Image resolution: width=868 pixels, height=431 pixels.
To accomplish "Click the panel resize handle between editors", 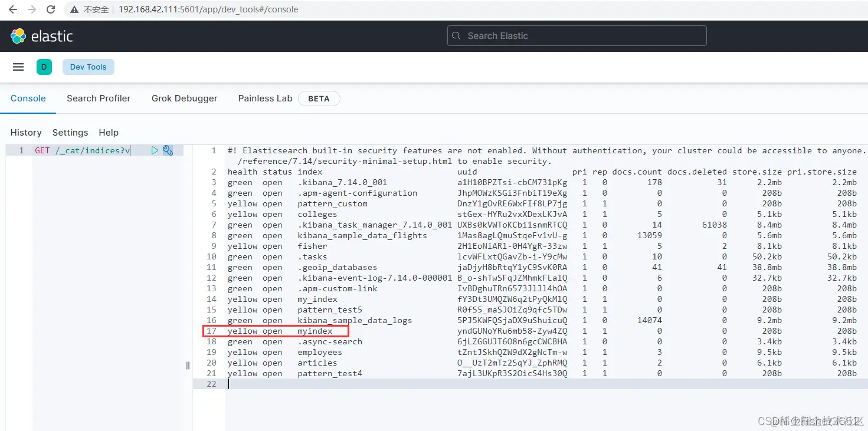I will (188, 366).
